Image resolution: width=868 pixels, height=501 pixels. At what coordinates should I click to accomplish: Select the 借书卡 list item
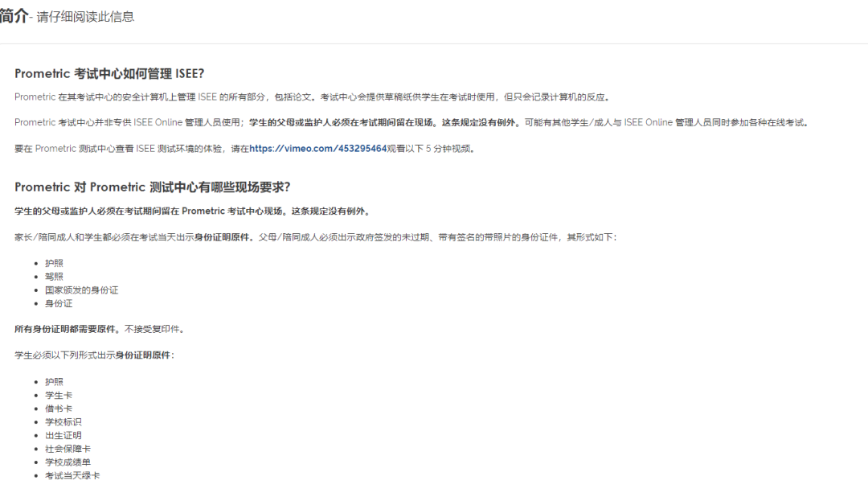(x=59, y=408)
